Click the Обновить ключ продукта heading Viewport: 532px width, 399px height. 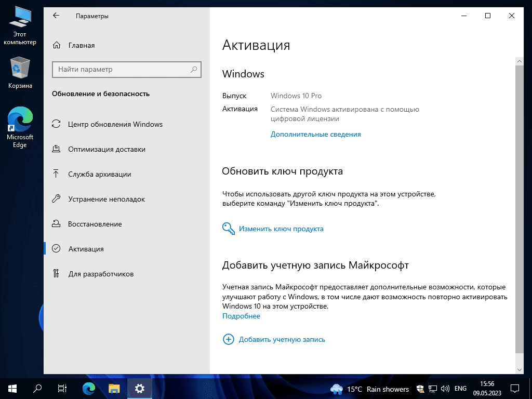click(282, 171)
